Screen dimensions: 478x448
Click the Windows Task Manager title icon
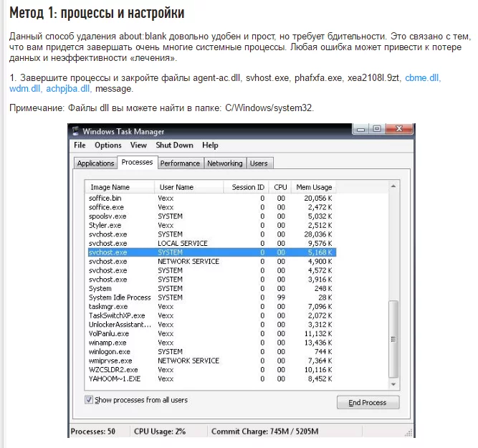75,131
